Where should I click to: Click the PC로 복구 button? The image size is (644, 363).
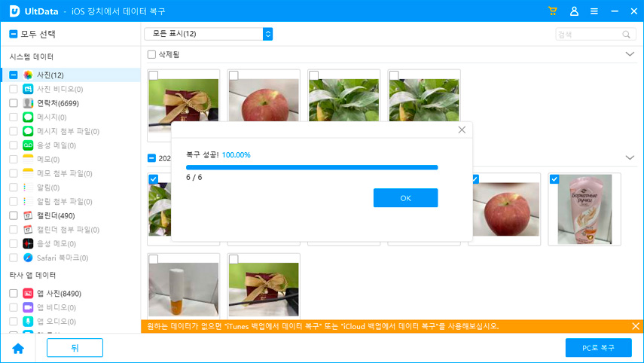pos(598,348)
